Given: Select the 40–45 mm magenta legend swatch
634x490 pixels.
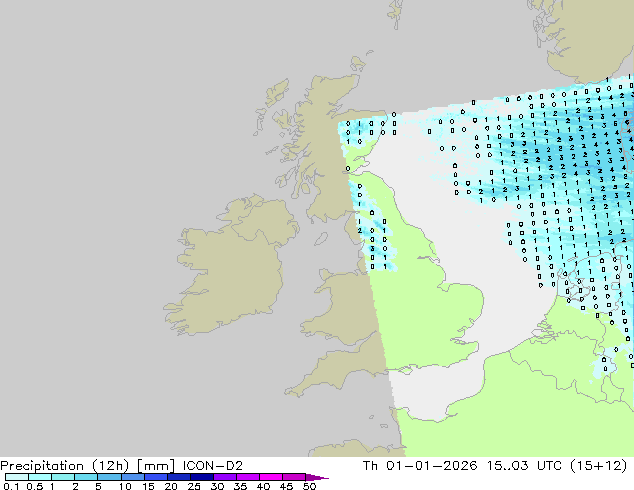Looking at the screenshot, I should 271,477.
